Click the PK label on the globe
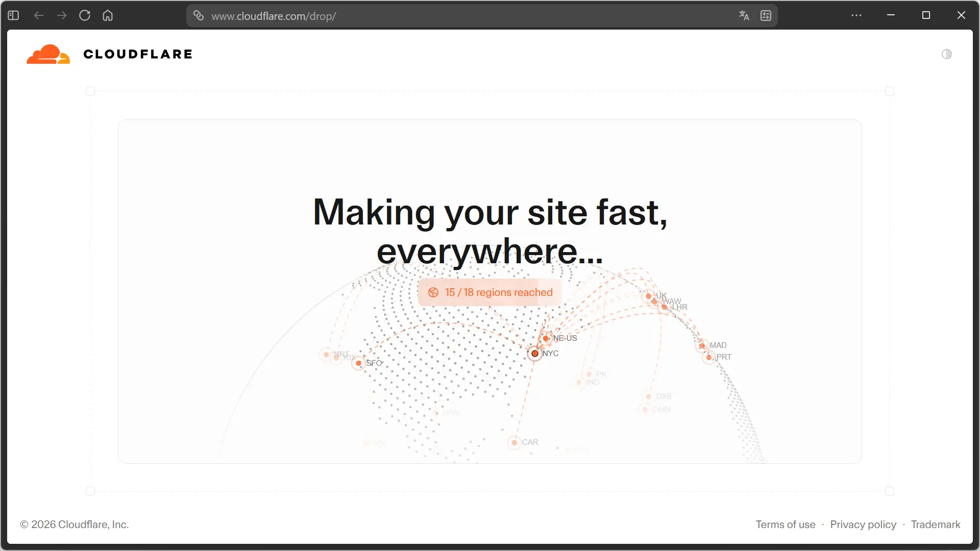Screen dimensions: 980x551 (601, 374)
